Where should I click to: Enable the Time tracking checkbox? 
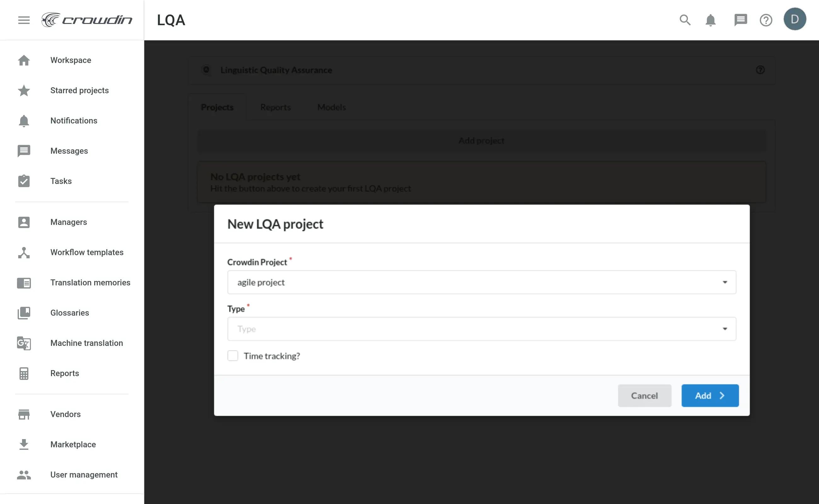tap(233, 356)
